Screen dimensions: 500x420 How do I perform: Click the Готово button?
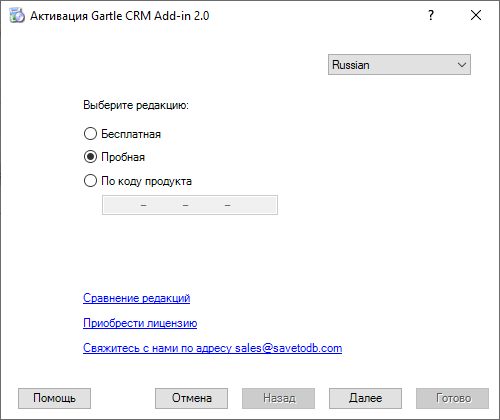[x=452, y=398]
